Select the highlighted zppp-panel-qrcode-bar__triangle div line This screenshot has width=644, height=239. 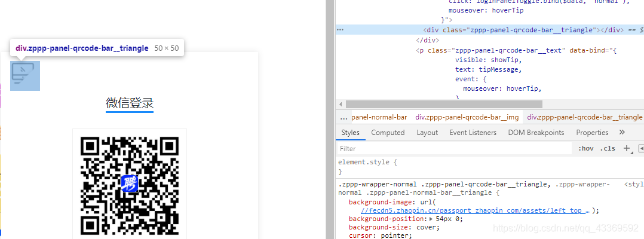pyautogui.click(x=490, y=30)
